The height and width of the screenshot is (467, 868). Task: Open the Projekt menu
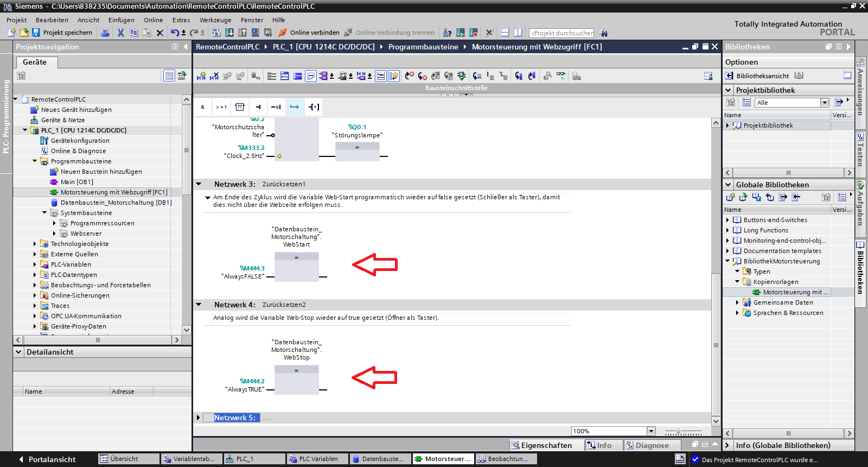(16, 20)
